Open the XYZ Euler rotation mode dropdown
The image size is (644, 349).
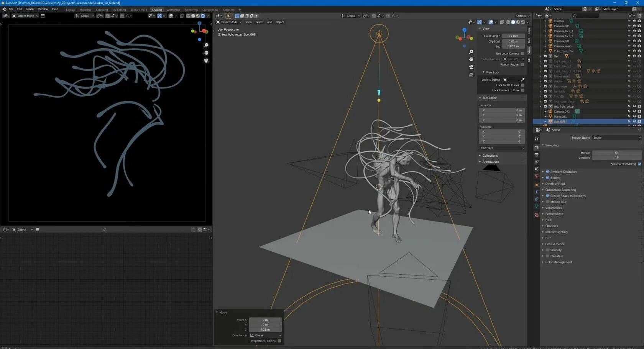pyautogui.click(x=502, y=148)
